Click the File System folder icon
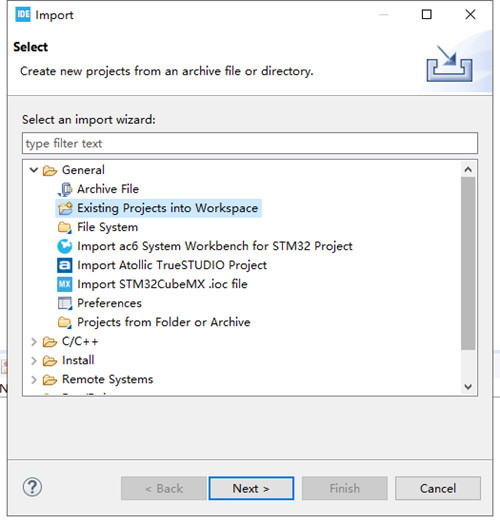The height and width of the screenshot is (523, 500). click(x=64, y=227)
